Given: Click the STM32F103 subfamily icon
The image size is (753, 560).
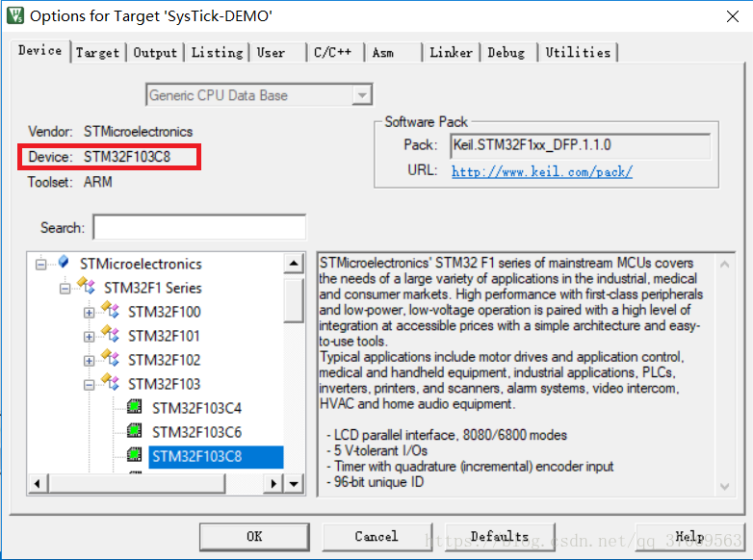Looking at the screenshot, I should click(x=111, y=382).
